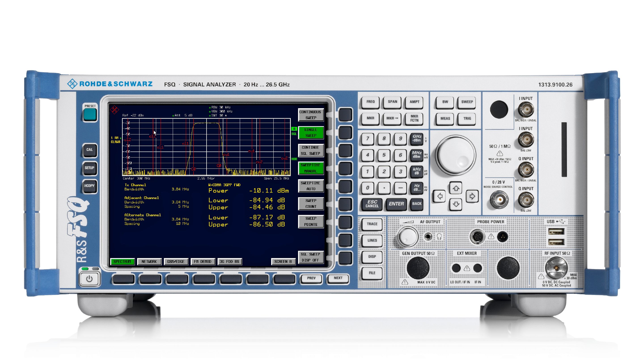
Task: Confirm entry with the ENTER key
Action: click(396, 204)
